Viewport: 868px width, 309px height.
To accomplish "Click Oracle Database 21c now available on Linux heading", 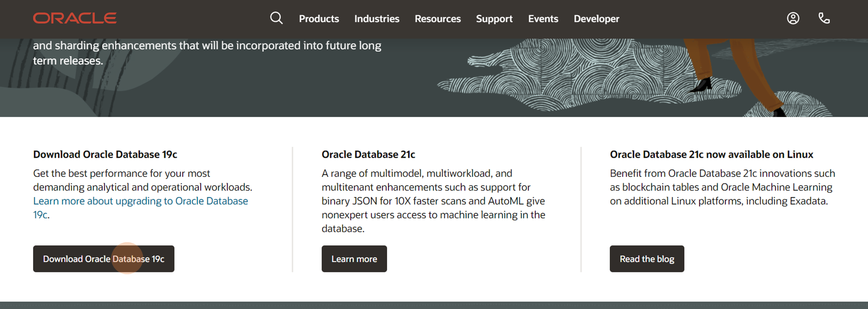I will (x=711, y=154).
